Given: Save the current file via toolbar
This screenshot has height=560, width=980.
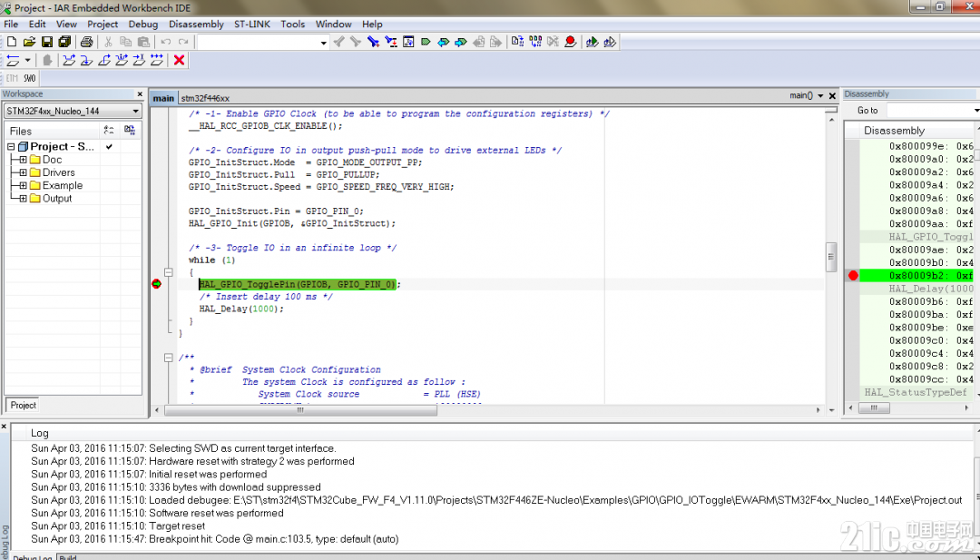Looking at the screenshot, I should coord(47,42).
